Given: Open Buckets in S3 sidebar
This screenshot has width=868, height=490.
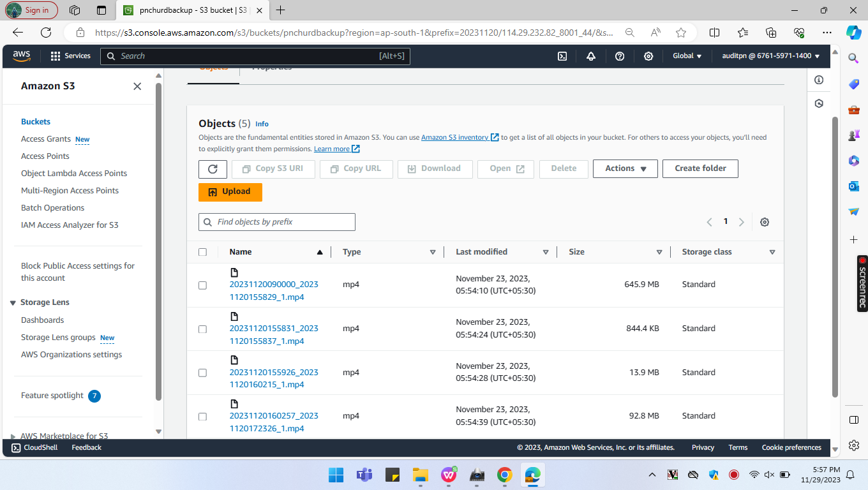Looking at the screenshot, I should 36,122.
